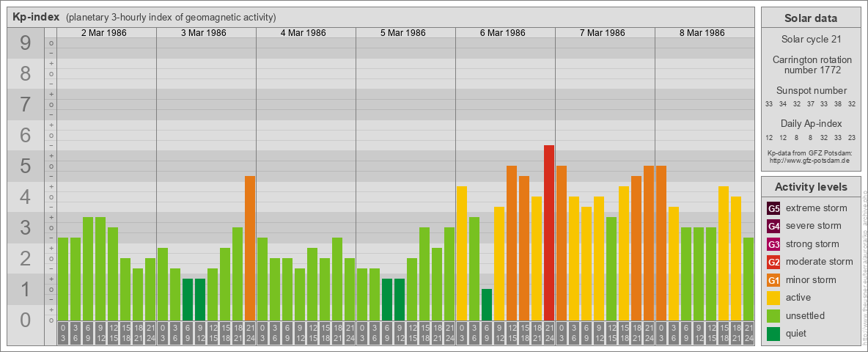This screenshot has height=352, width=868.
Task: Click the 'Kp-index' title
Action: tap(36, 17)
